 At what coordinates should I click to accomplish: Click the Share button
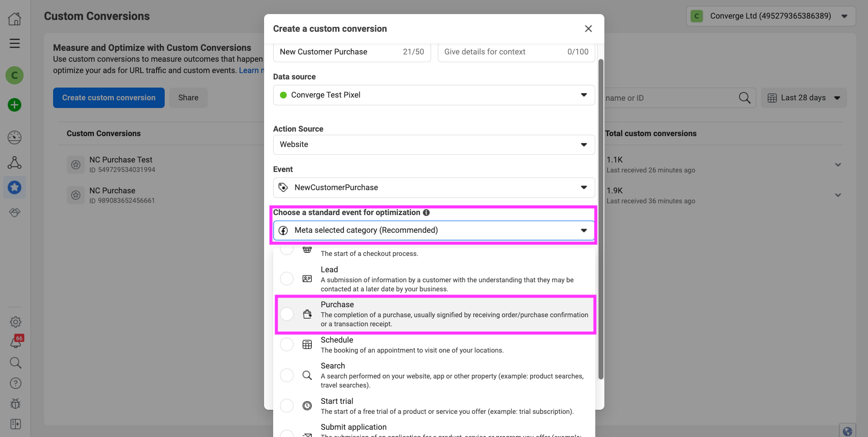pos(188,98)
